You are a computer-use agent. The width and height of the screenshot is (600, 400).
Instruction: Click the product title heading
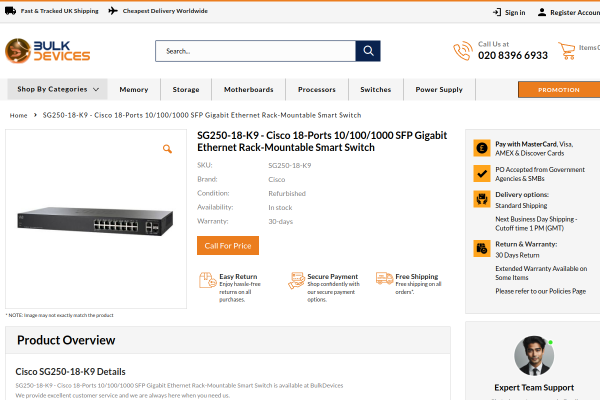(322, 141)
